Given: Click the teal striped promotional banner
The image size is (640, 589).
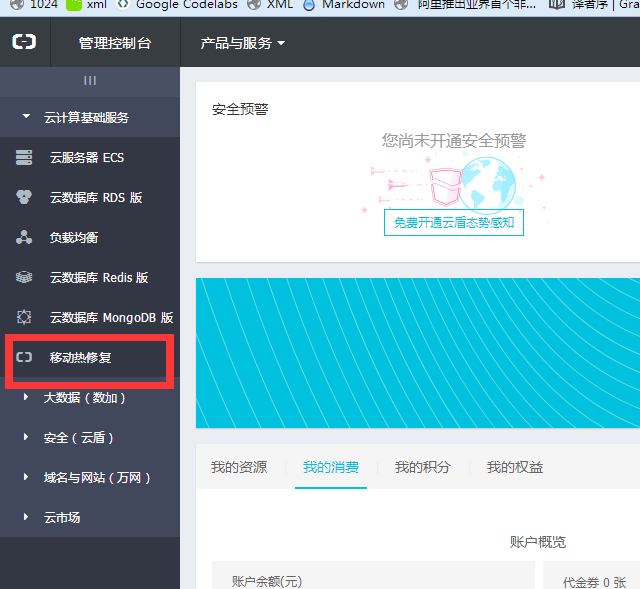Looking at the screenshot, I should [418, 353].
